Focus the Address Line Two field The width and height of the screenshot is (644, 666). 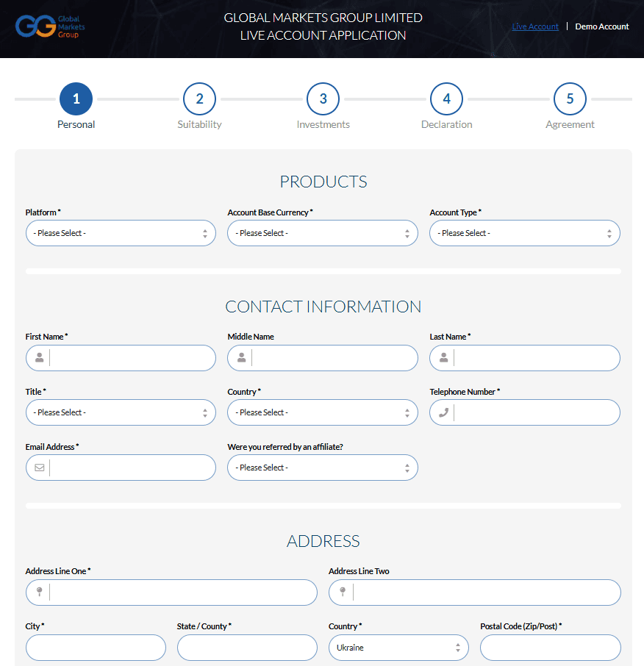474,592
